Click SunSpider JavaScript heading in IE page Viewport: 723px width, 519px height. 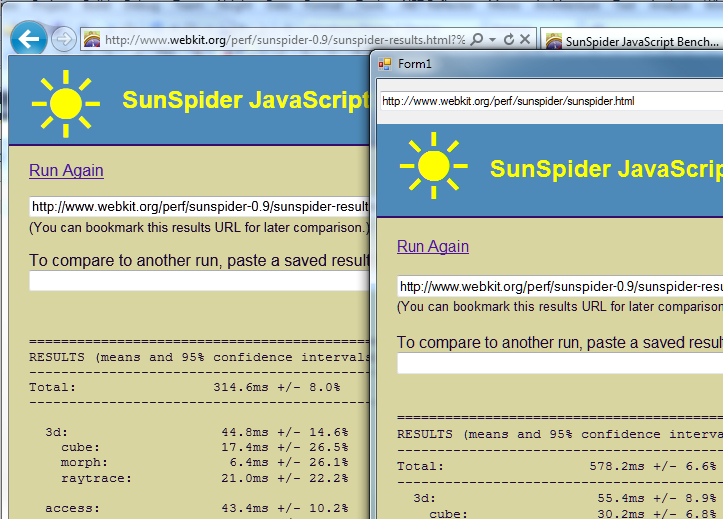246,100
